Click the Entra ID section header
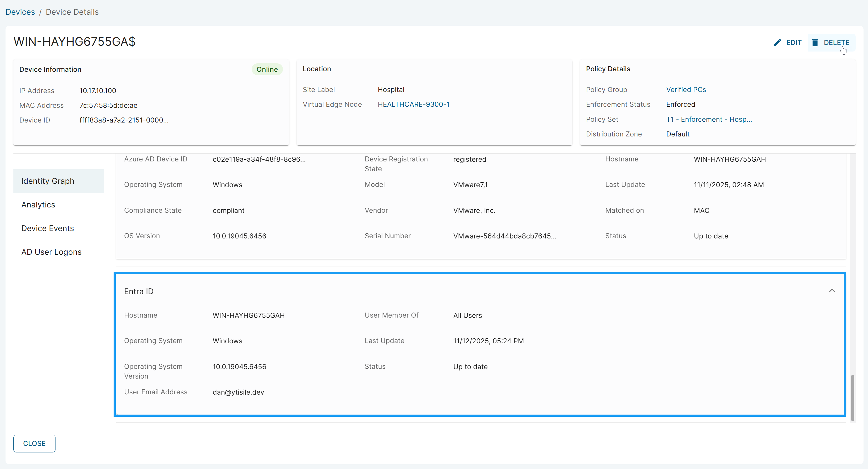The image size is (868, 469). pyautogui.click(x=139, y=292)
